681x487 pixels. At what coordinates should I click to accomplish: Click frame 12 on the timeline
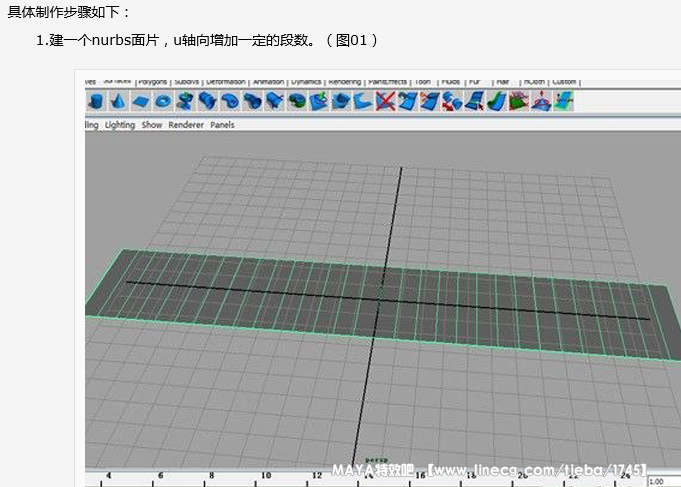[x=264, y=477]
